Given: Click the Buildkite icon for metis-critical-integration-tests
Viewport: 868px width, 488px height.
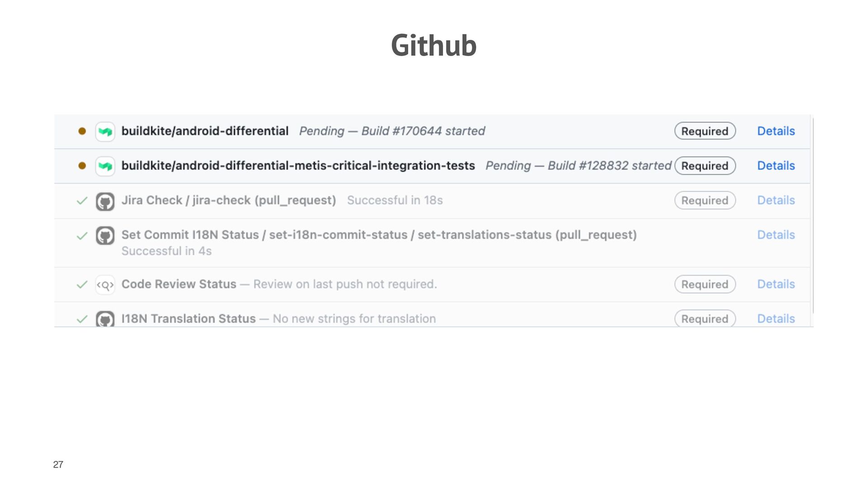Looking at the screenshot, I should coord(105,166).
